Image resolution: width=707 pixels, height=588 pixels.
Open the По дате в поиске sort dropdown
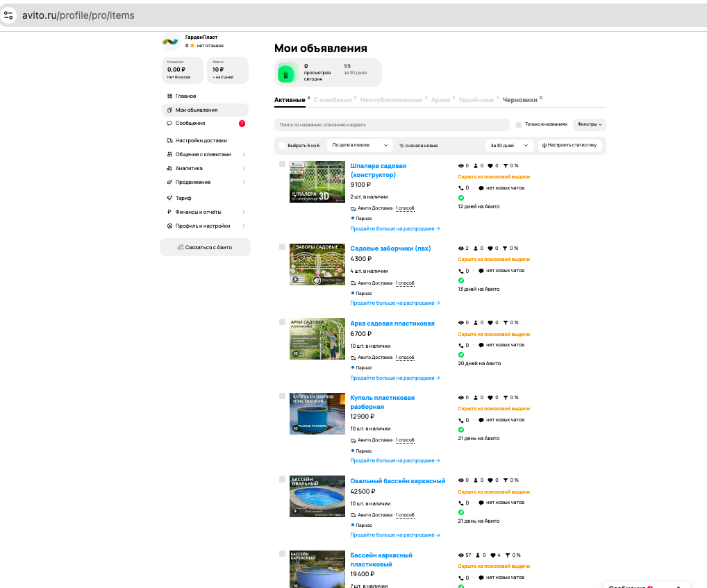(x=360, y=146)
